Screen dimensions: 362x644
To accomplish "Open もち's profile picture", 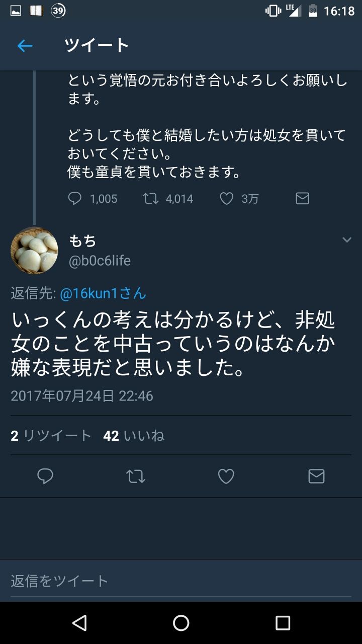I will coord(34,250).
